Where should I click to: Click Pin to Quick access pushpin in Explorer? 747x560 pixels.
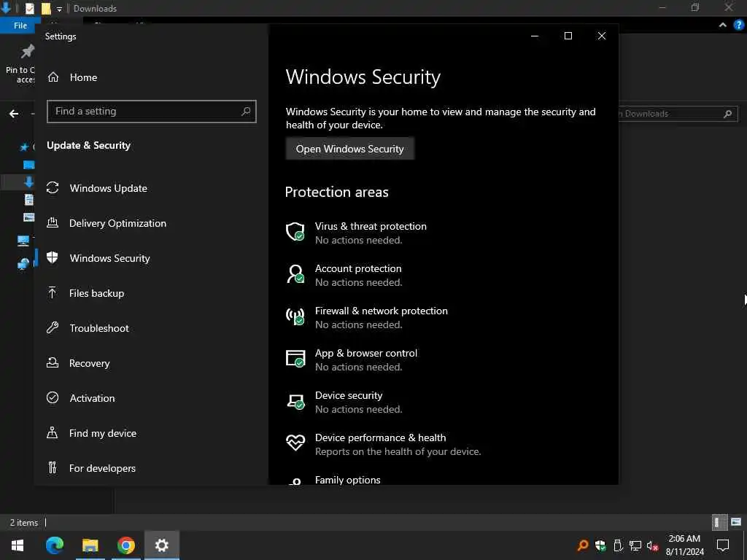(x=27, y=51)
